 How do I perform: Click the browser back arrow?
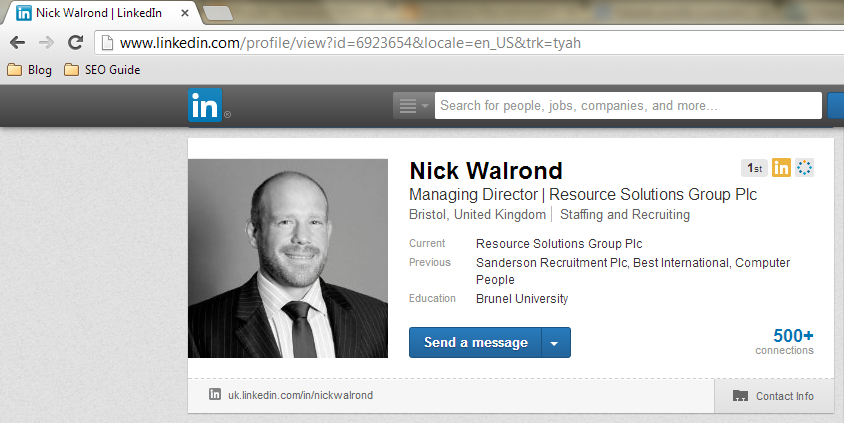point(17,43)
